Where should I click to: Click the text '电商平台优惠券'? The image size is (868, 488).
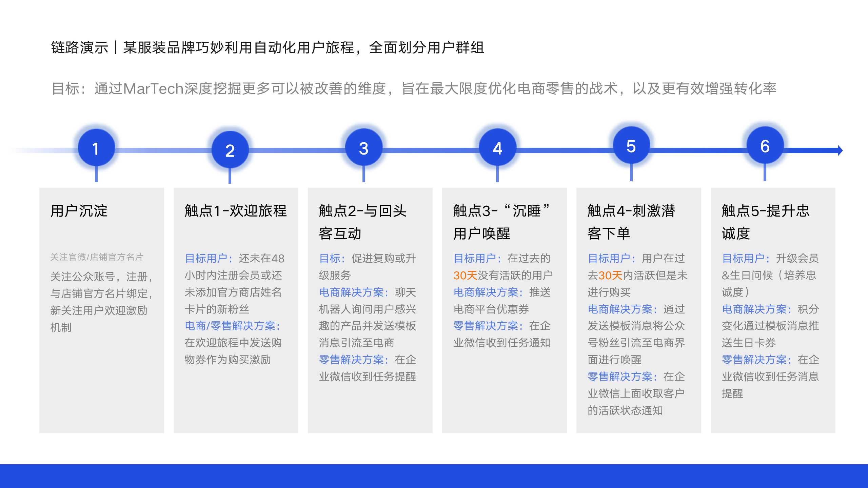pos(491,309)
